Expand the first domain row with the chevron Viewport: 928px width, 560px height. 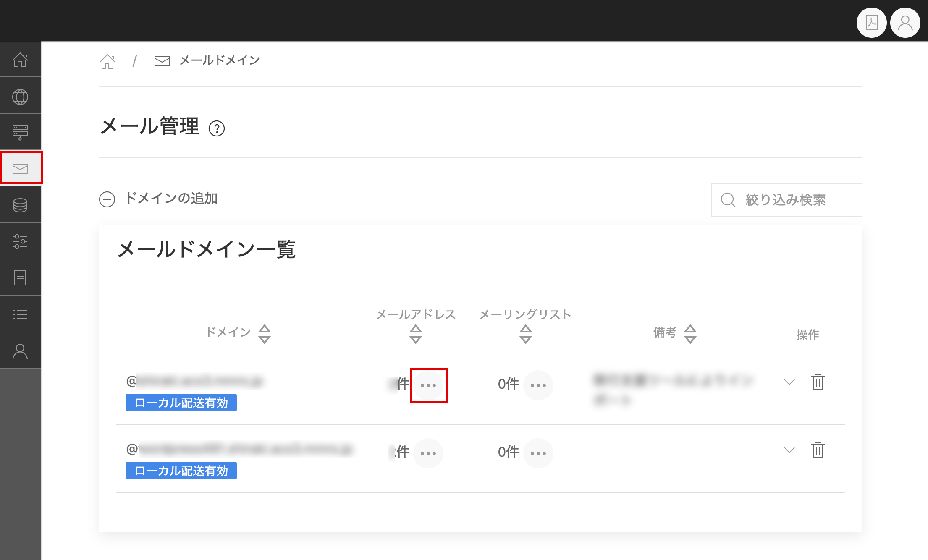[x=789, y=382]
